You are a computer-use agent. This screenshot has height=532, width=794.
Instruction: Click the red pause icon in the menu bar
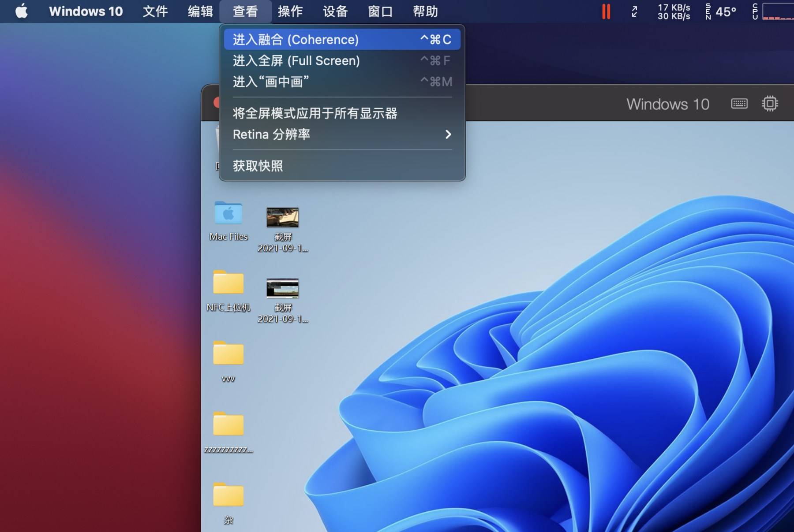click(x=606, y=11)
